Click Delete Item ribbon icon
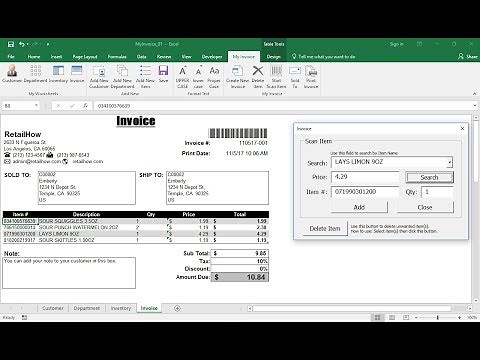480x360 pixels. (258, 77)
